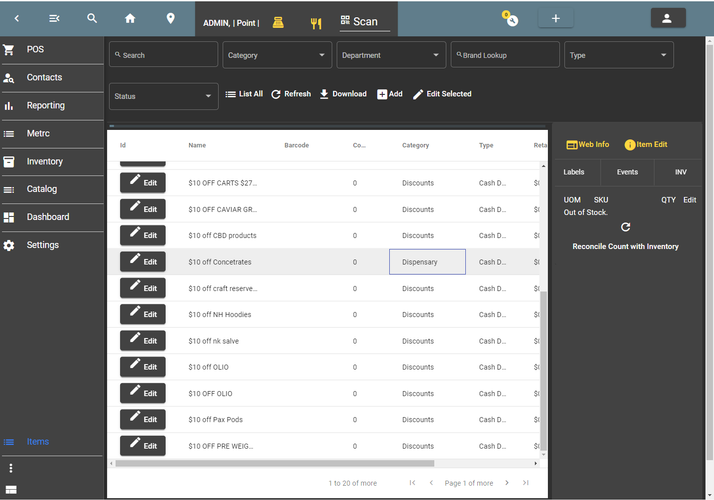Click the wrench notification icon

511,19
